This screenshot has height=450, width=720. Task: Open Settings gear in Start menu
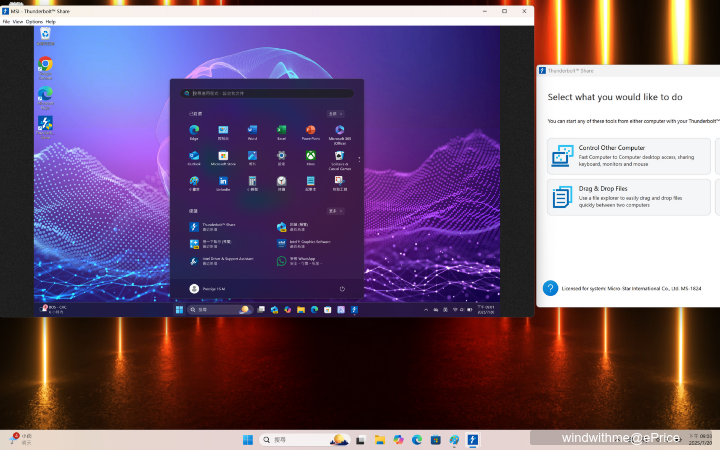[x=281, y=158]
